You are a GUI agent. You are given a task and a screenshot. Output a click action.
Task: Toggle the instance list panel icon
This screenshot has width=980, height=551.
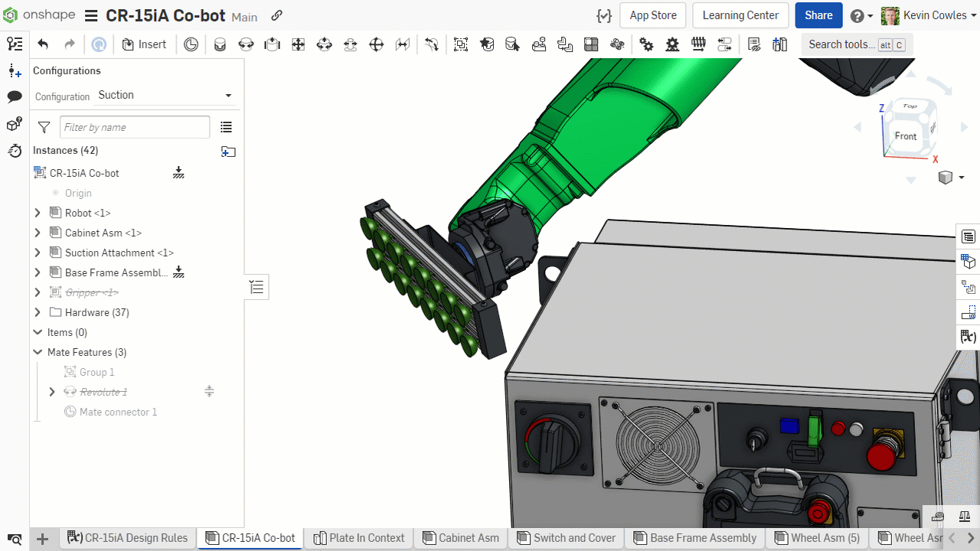click(x=15, y=44)
